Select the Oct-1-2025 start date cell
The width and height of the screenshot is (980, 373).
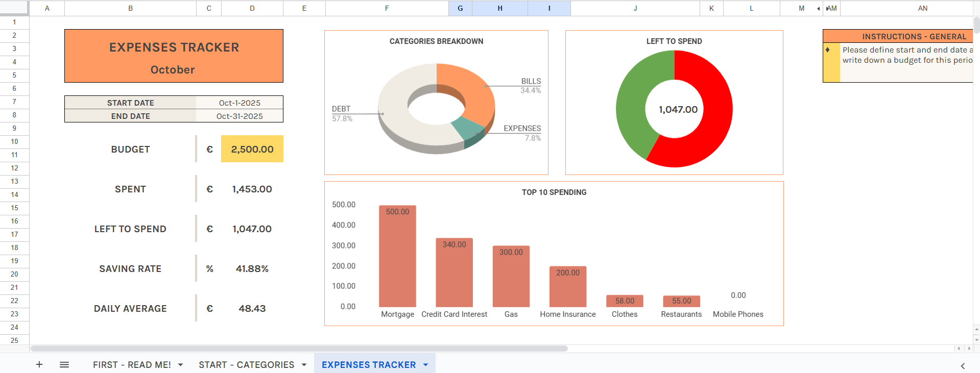click(x=240, y=103)
